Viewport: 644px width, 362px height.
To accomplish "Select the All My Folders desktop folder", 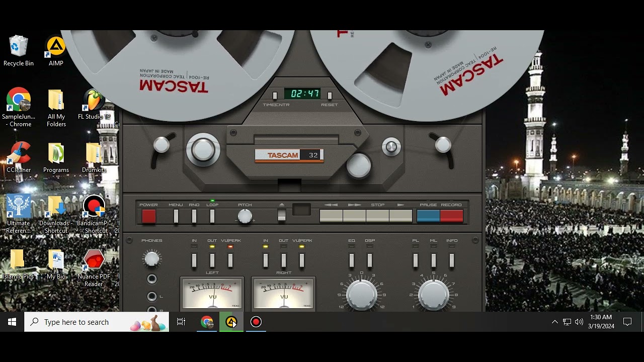I will coord(56,108).
